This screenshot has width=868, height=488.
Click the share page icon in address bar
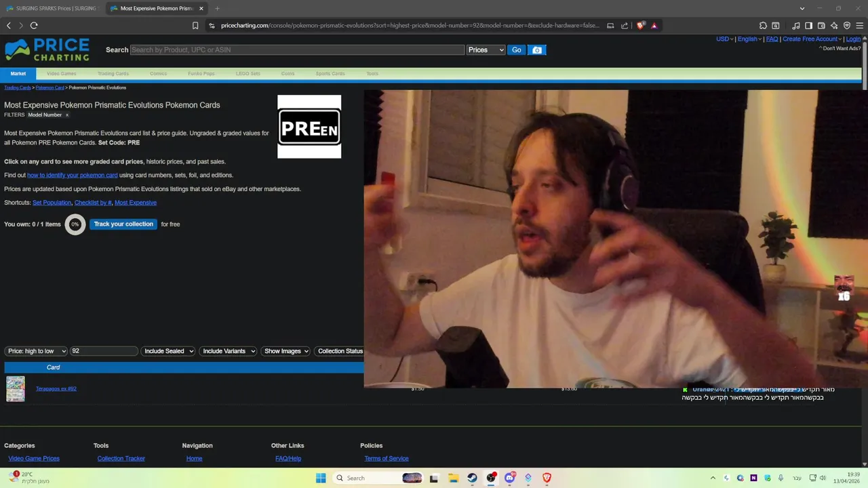click(x=625, y=26)
